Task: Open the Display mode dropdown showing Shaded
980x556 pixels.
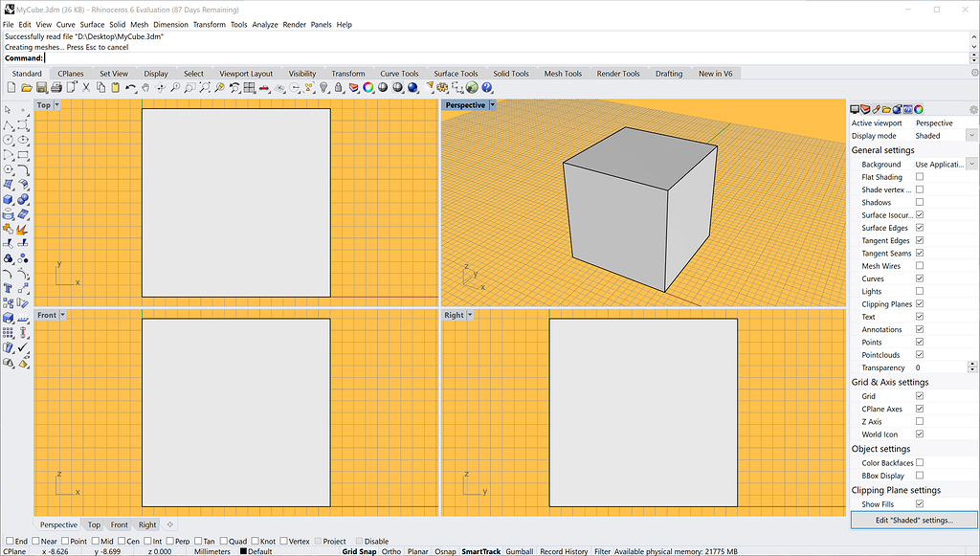Action: point(969,136)
